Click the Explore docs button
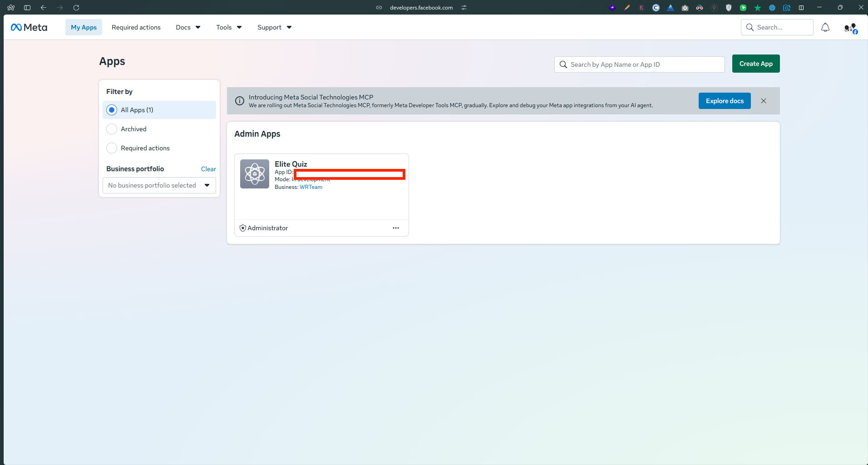 click(x=725, y=101)
